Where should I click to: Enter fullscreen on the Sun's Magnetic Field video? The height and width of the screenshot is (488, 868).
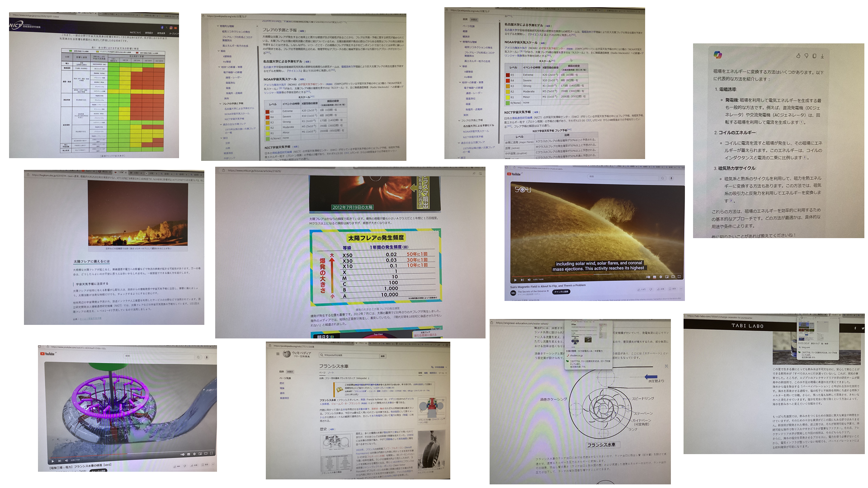click(x=679, y=277)
